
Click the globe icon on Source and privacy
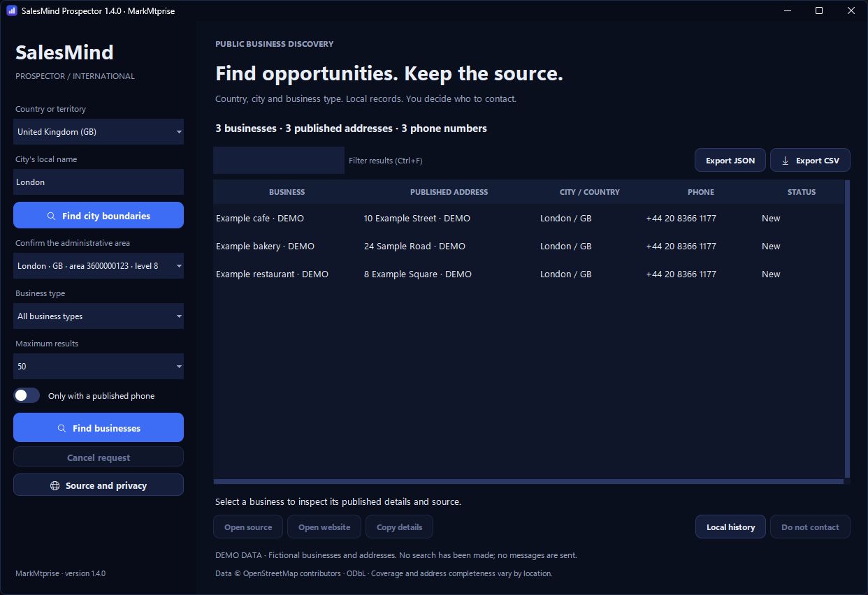click(55, 485)
